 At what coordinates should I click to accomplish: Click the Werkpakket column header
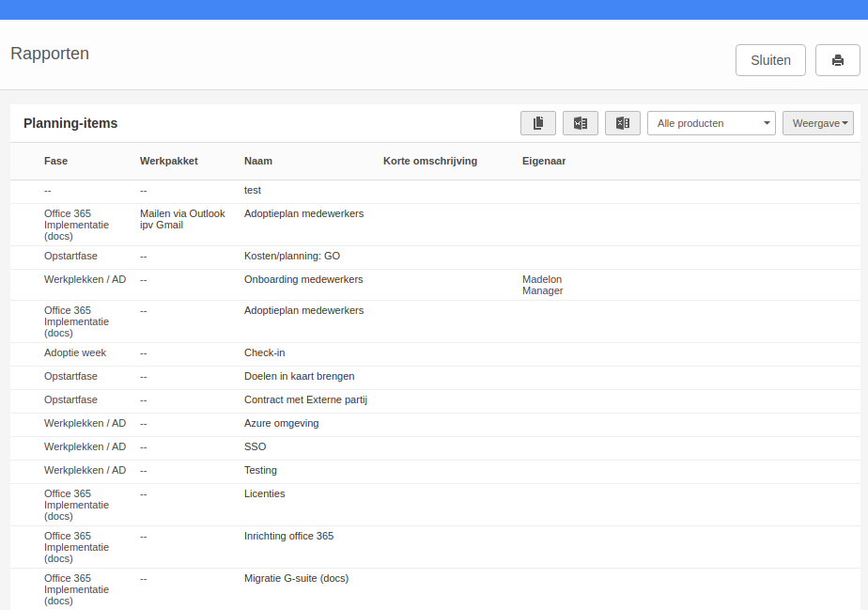[x=169, y=162]
